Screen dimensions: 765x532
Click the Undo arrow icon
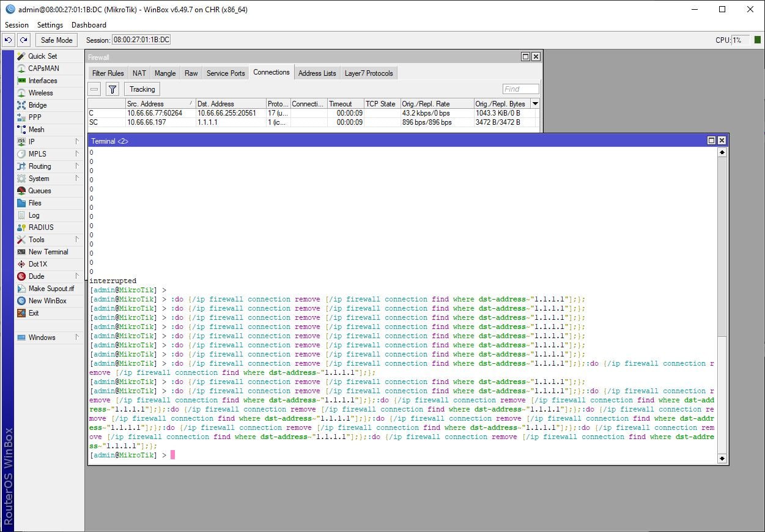click(8, 40)
